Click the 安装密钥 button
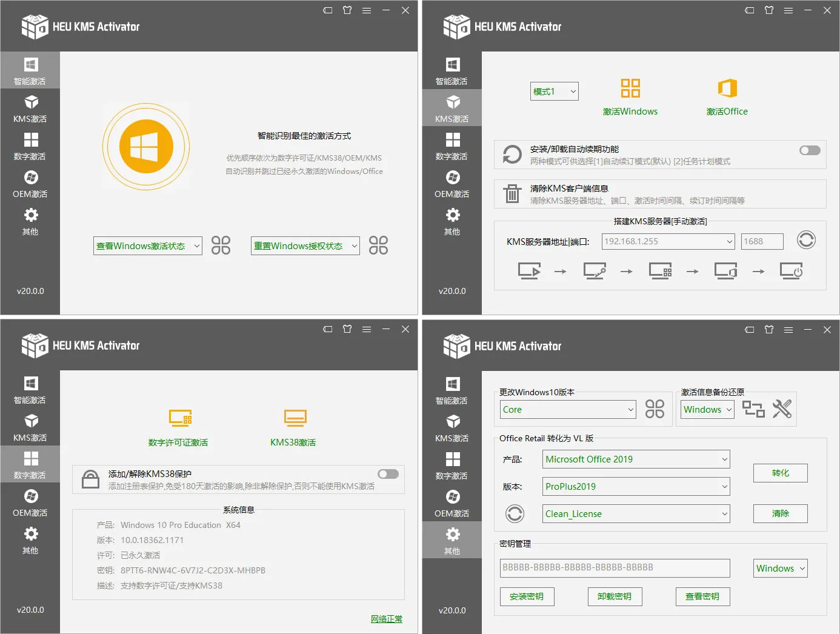This screenshot has height=634, width=840. pyautogui.click(x=527, y=596)
